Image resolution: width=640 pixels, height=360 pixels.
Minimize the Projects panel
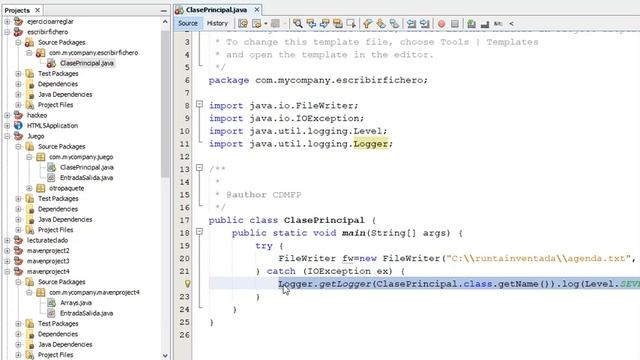click(x=164, y=11)
